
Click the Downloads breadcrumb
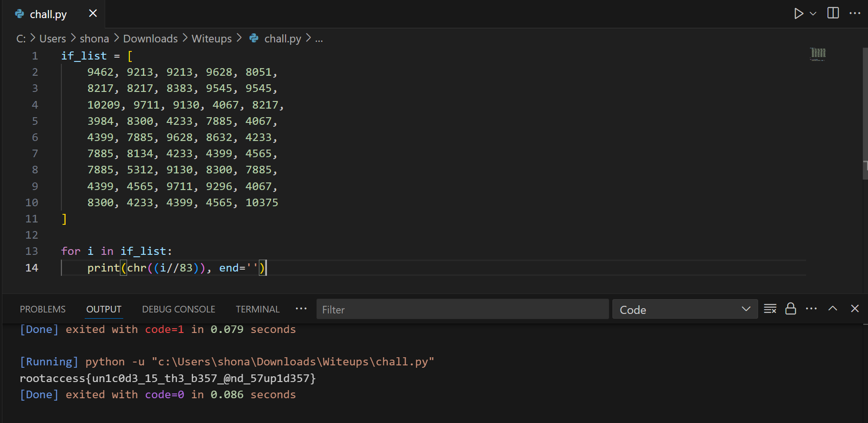[x=150, y=39]
